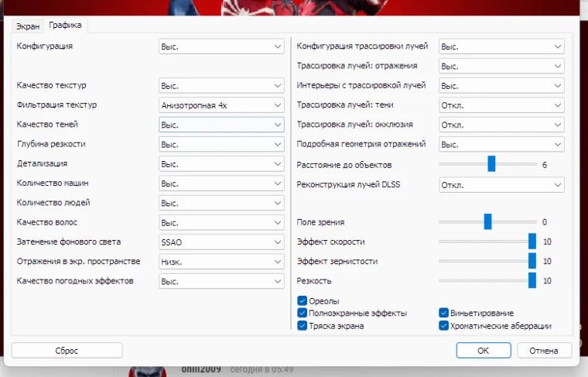This screenshot has width=588, height=377.
Task: Open the Качество текстур dropdown
Action: [221, 85]
